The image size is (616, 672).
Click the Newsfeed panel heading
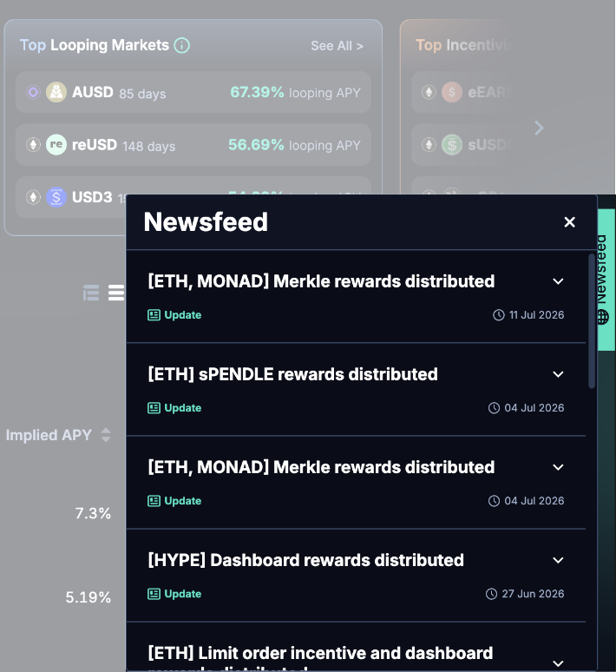pyautogui.click(x=206, y=222)
